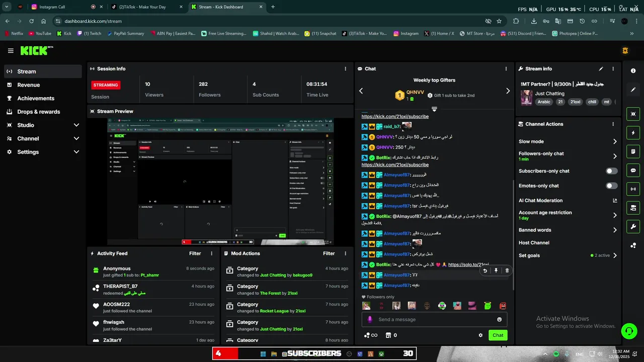This screenshot has width=644, height=362.
Task: Toggle Emotes-only chat switch
Action: tap(611, 186)
